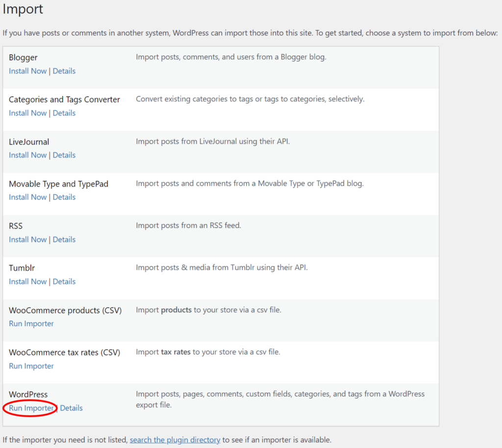Open Details for WordPress importer

point(71,408)
